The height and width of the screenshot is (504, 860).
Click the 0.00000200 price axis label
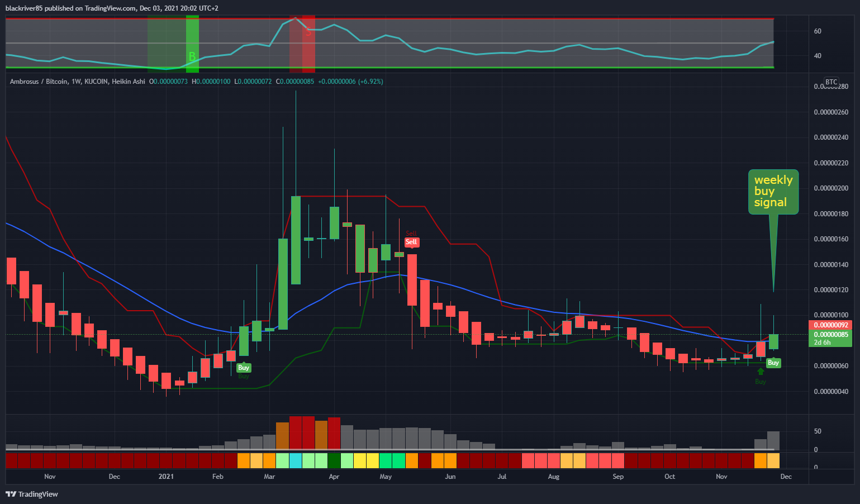(x=831, y=188)
